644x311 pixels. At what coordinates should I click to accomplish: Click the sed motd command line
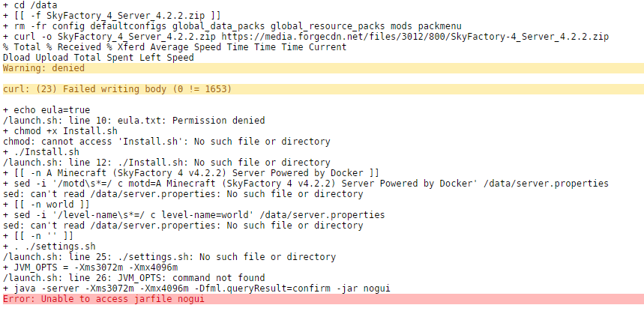coord(306,184)
